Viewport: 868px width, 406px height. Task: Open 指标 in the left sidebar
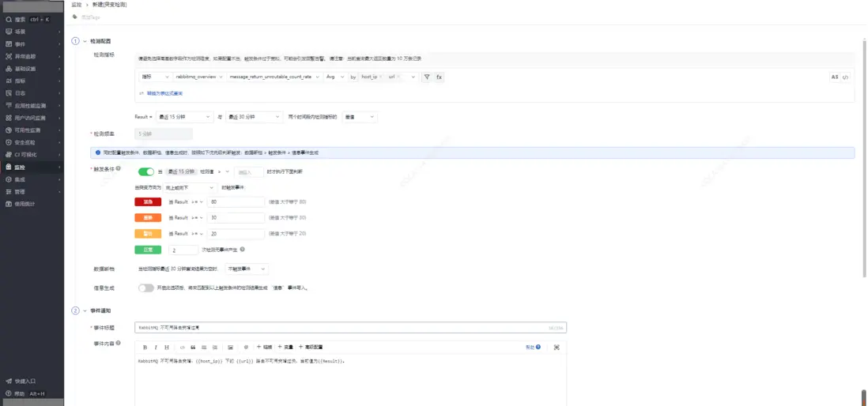click(32, 81)
